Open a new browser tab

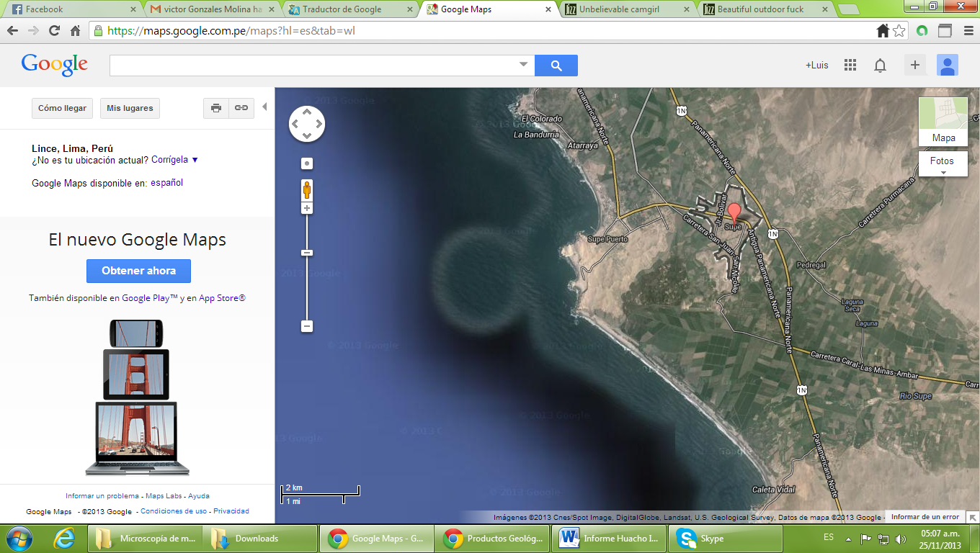pos(849,9)
